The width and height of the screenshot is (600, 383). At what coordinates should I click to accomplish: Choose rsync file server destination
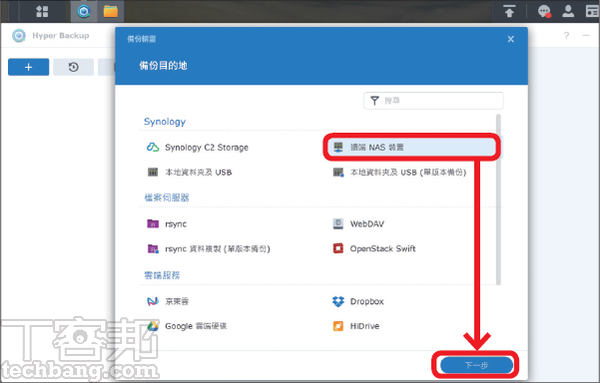[x=176, y=224]
